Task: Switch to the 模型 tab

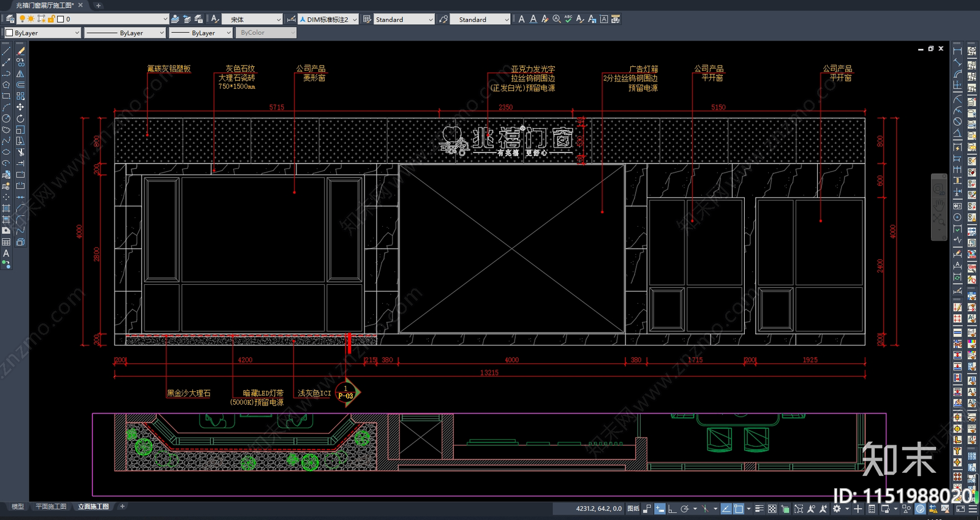Action: click(x=18, y=507)
